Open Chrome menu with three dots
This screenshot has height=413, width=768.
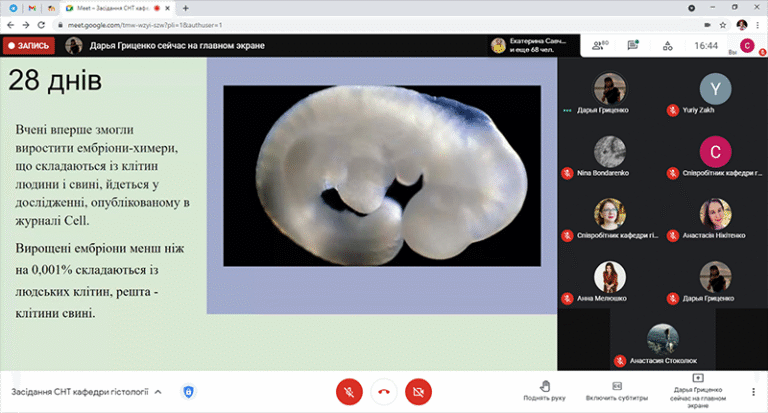click(759, 23)
